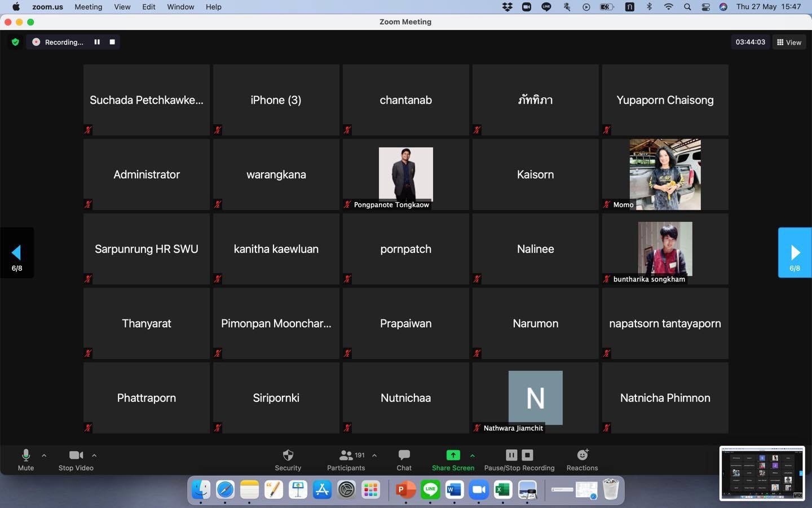Open the Reactions menu

pyautogui.click(x=582, y=459)
